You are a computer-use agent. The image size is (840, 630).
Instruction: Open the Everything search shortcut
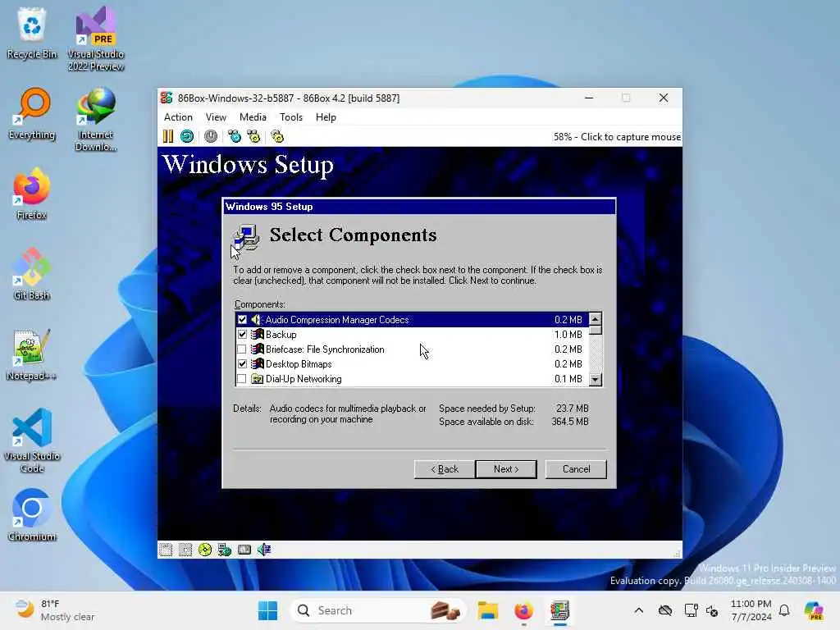pos(32,113)
